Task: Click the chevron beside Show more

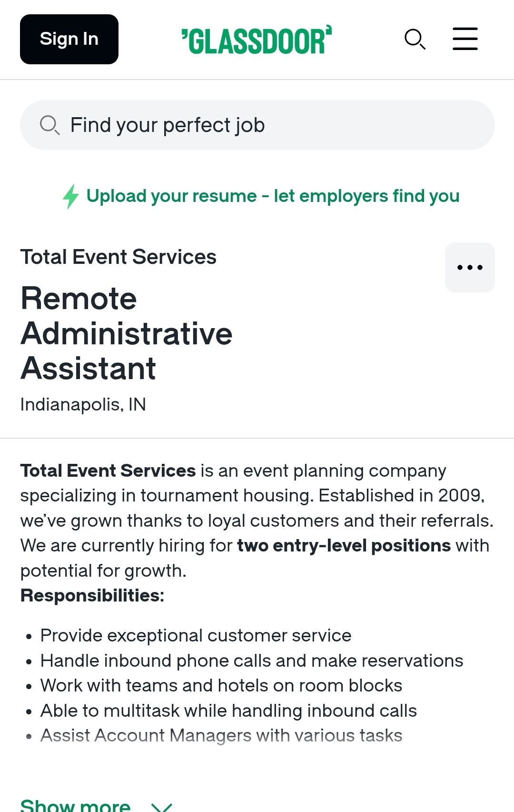Action: coord(161,807)
